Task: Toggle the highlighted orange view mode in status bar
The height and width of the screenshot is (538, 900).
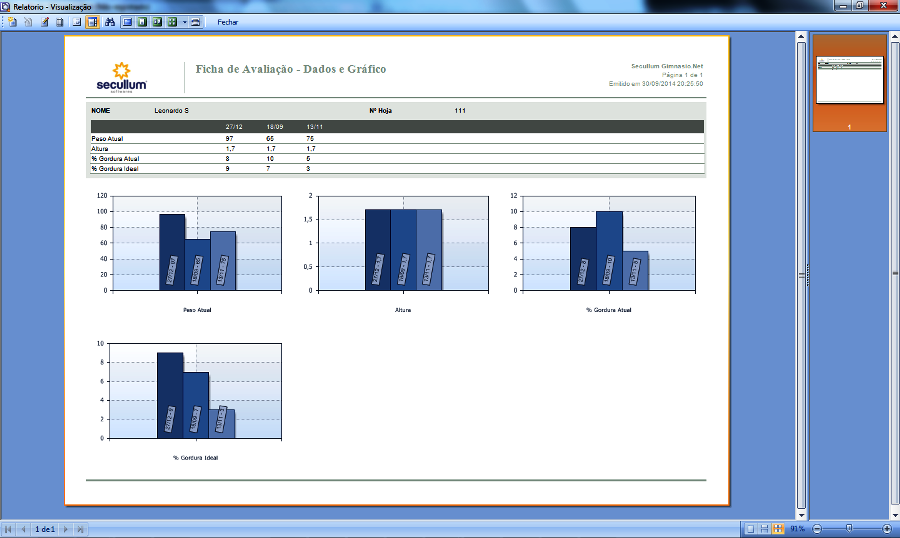Action: click(x=778, y=528)
